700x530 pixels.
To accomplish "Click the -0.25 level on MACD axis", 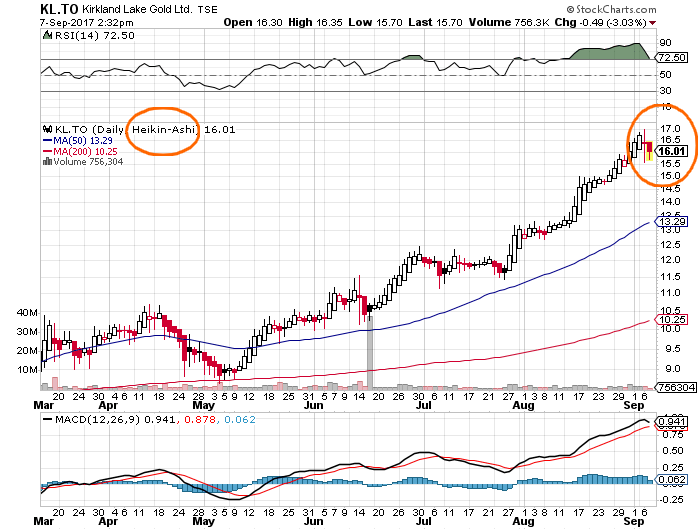I will tap(670, 500).
